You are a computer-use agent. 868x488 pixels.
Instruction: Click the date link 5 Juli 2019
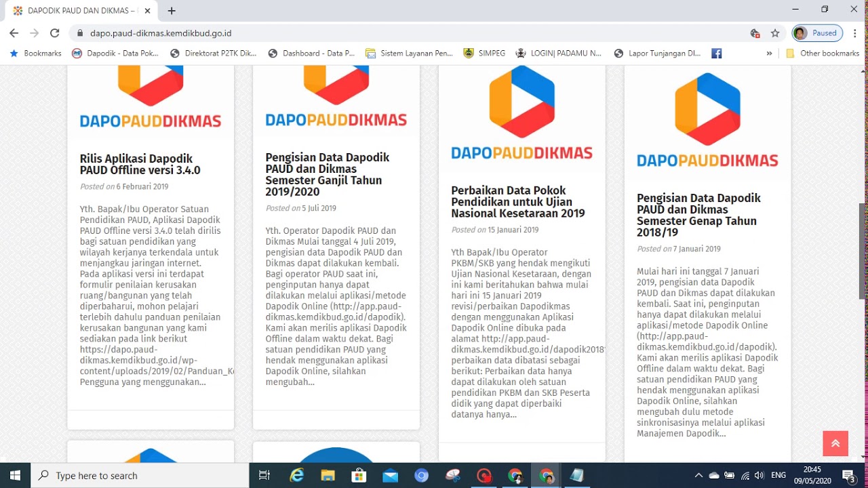tap(319, 208)
